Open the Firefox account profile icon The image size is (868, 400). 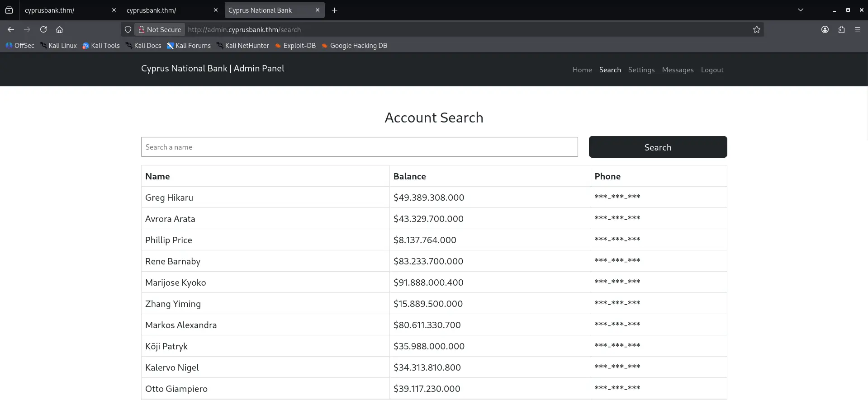(825, 29)
